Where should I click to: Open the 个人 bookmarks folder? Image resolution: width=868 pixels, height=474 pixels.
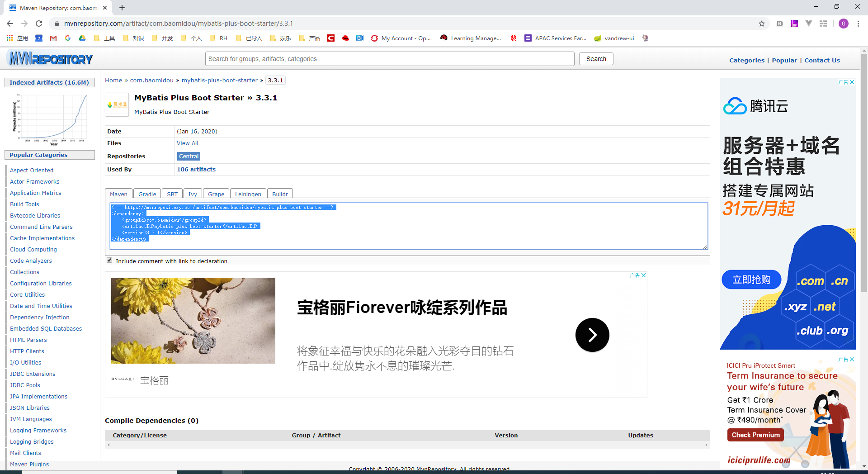(x=191, y=38)
